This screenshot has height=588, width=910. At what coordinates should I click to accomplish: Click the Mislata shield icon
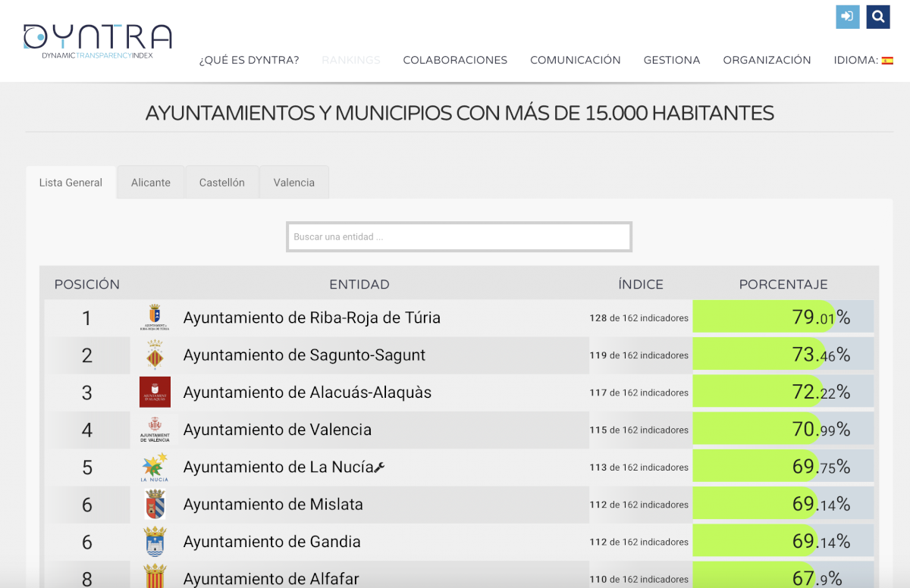[x=155, y=504]
